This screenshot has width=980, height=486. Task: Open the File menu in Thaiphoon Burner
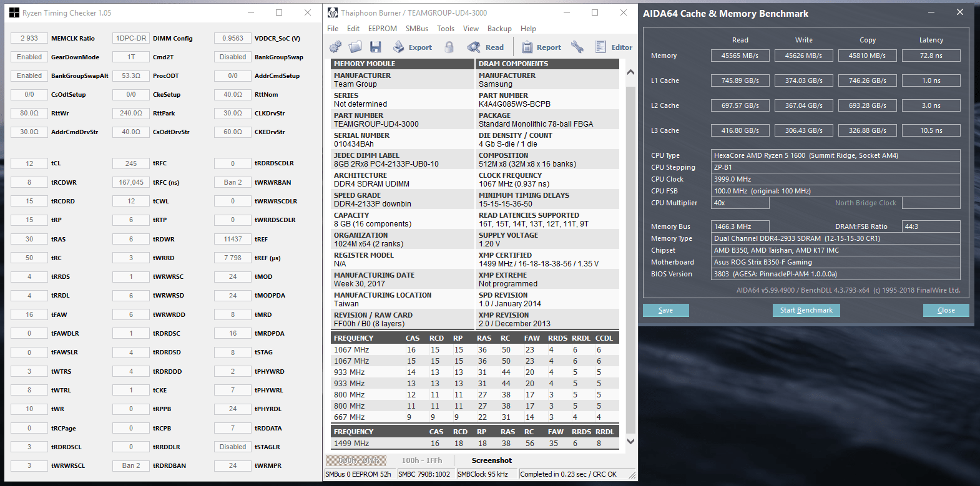333,29
